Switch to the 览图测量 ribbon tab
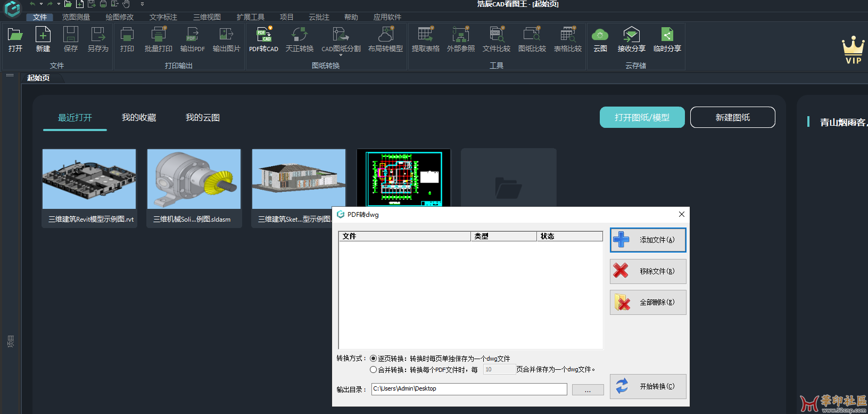 [x=76, y=17]
